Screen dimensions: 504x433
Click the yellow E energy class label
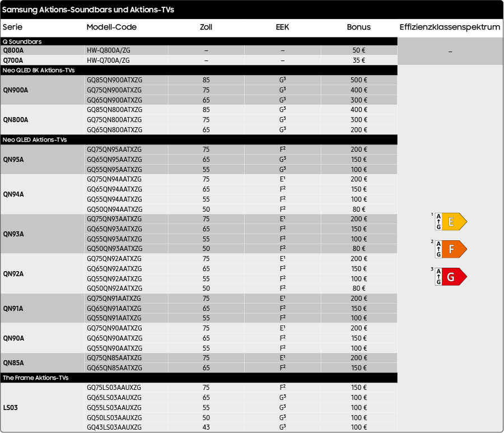coord(451,221)
